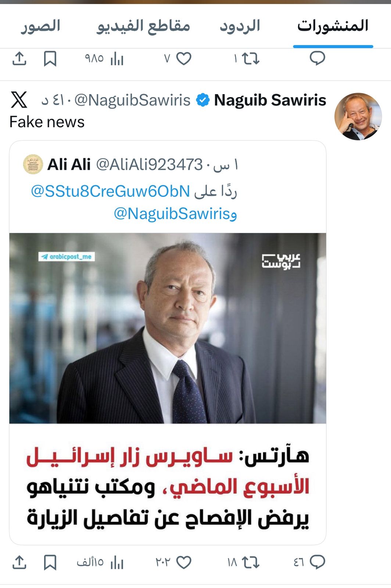Switch to the الصور photos tab
The height and width of the screenshot is (588, 391).
pyautogui.click(x=40, y=26)
